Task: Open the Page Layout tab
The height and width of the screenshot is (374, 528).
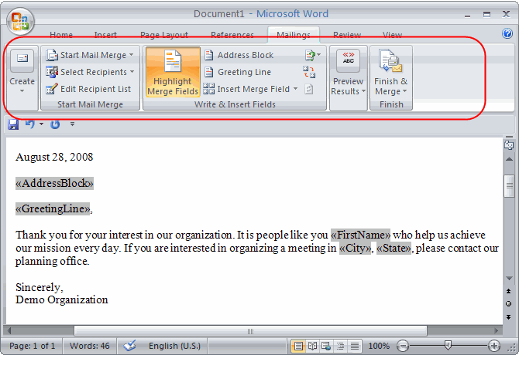Action: click(x=164, y=35)
